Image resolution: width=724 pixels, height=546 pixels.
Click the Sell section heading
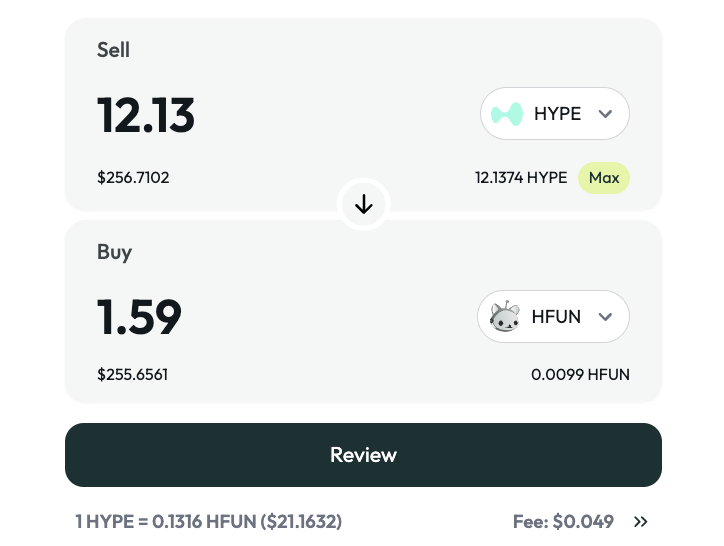[113, 49]
